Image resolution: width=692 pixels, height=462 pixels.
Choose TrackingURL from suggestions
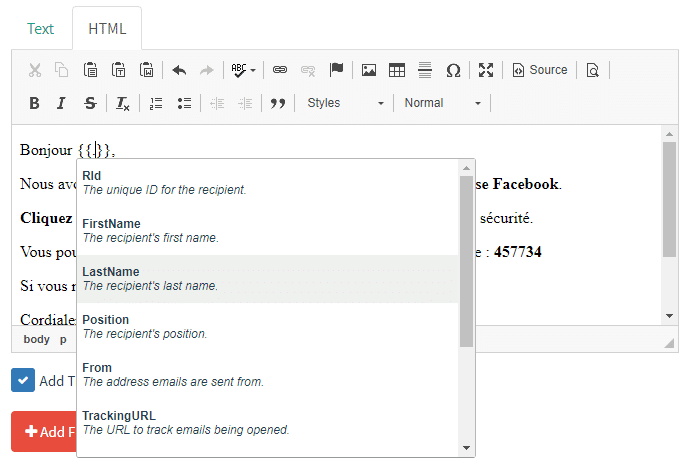coord(268,423)
